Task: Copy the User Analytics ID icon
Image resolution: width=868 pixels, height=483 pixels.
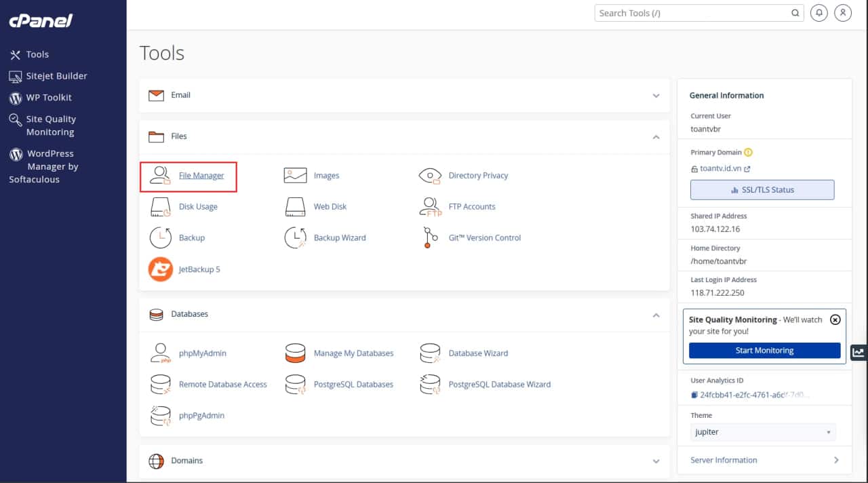Action: click(x=694, y=395)
